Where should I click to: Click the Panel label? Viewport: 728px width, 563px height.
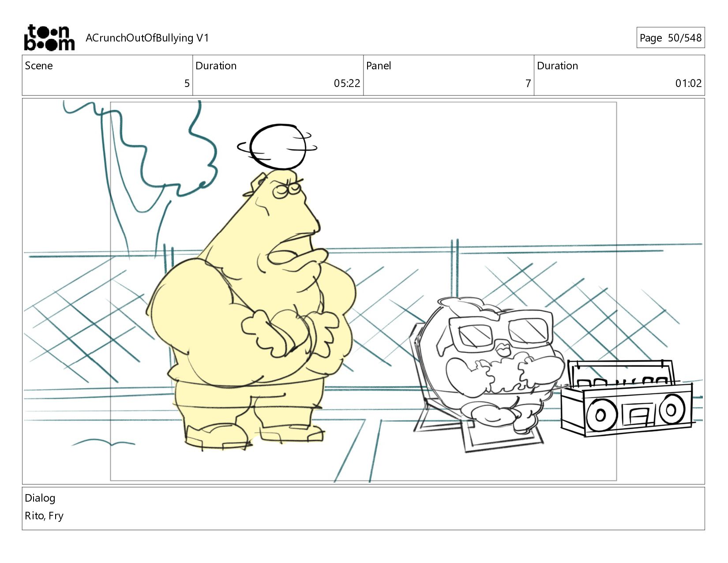pos(379,66)
